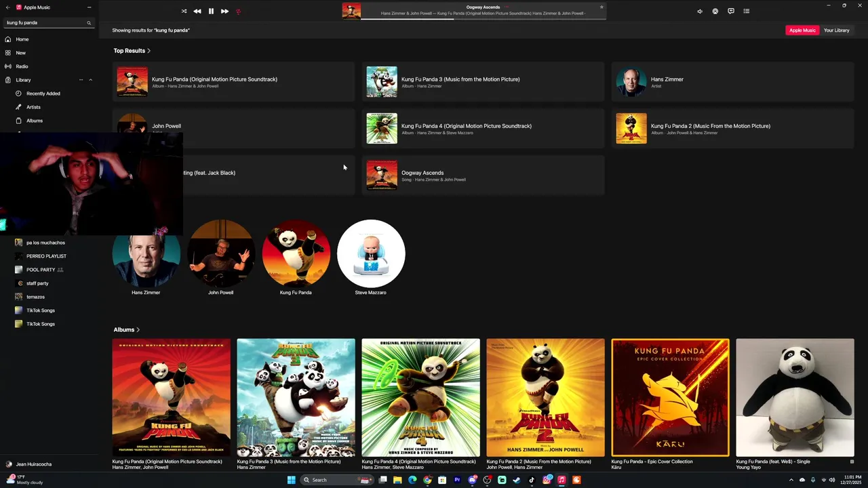
Task: Open John Powell artist circle
Action: click(x=221, y=253)
